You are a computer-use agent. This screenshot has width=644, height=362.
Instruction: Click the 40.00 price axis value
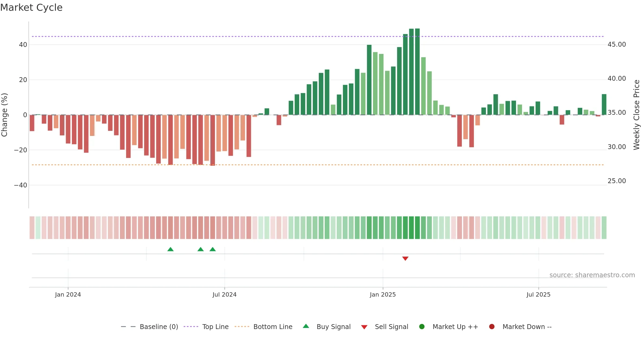pos(617,78)
